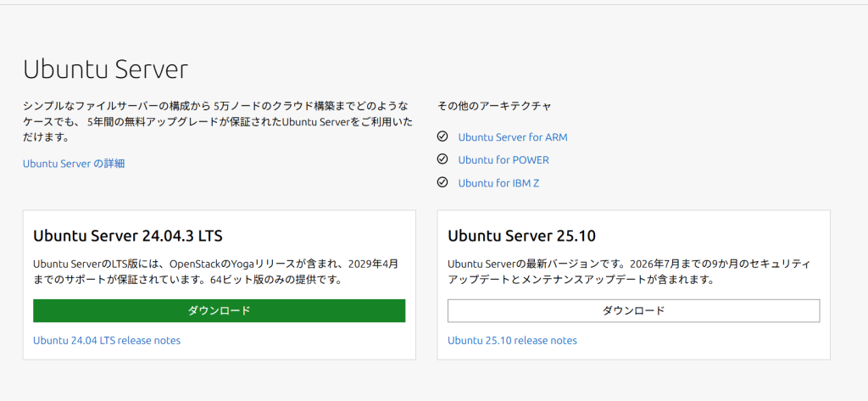Click the intro paragraph mentioning 5万ノード
This screenshot has width=868, height=401.
[218, 120]
